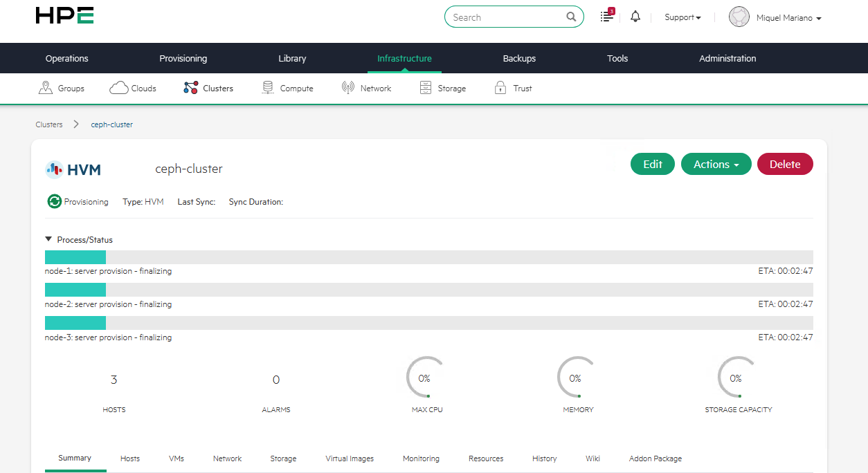The image size is (868, 473).
Task: Collapse the Process/Status section
Action: [x=48, y=238]
